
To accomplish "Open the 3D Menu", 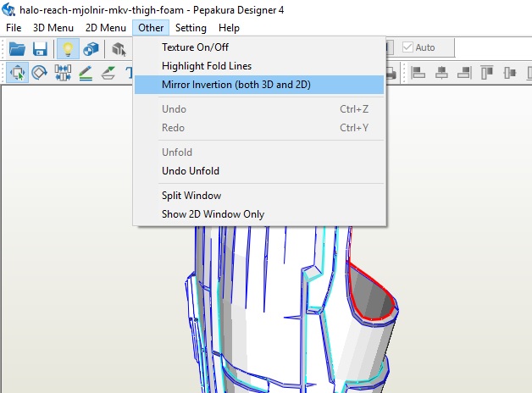I will tap(53, 28).
